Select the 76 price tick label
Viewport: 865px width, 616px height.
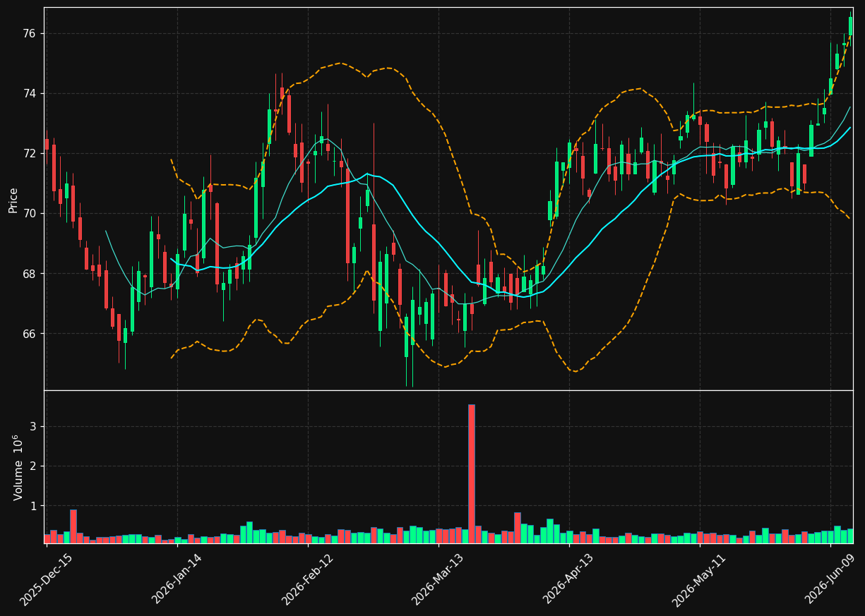28,34
